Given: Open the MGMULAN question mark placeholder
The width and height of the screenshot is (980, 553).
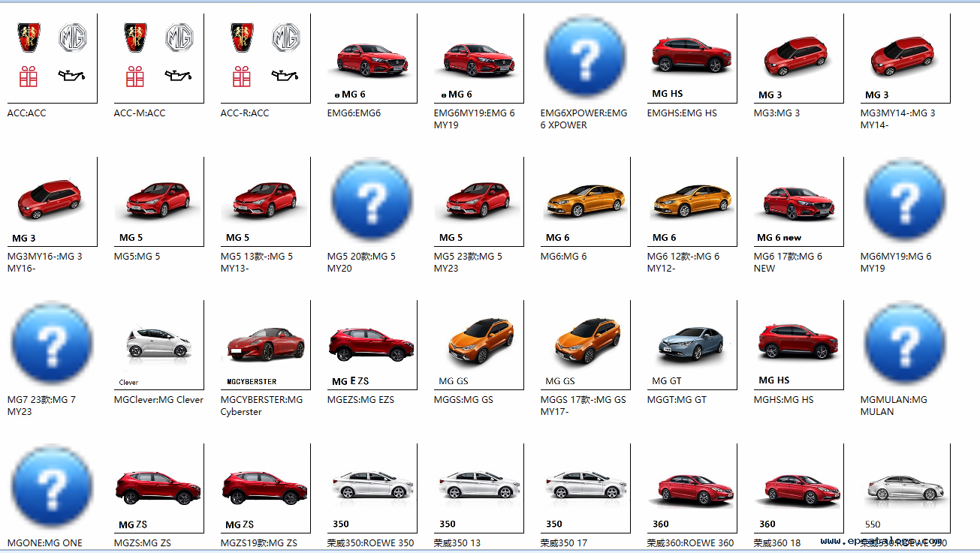Looking at the screenshot, I should [904, 344].
